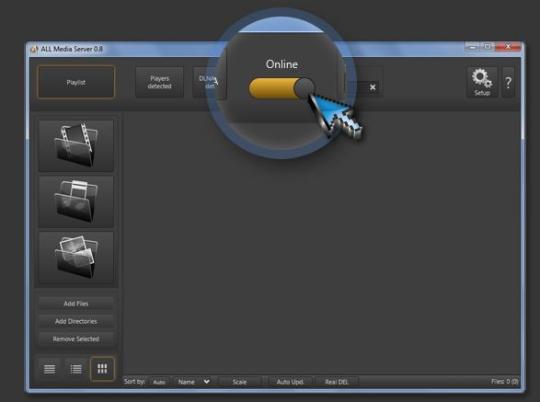The width and height of the screenshot is (540, 402).
Task: Open DLNA devices panel
Action: 209,82
